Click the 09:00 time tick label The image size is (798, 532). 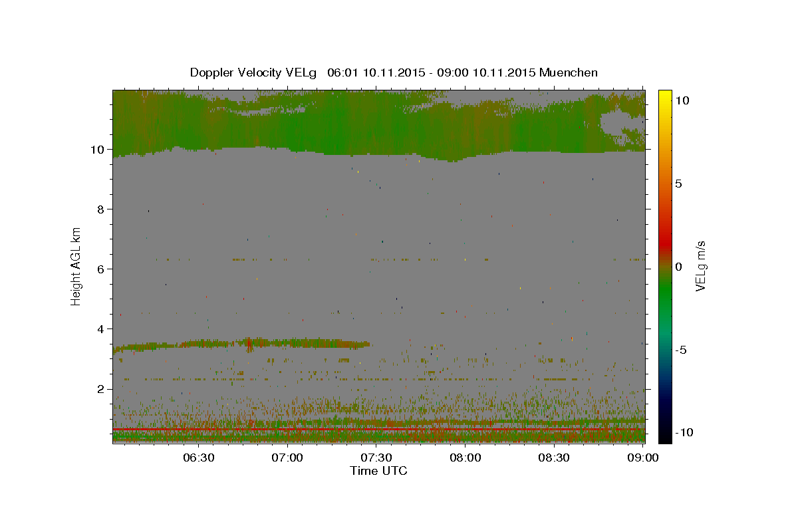tap(642, 458)
